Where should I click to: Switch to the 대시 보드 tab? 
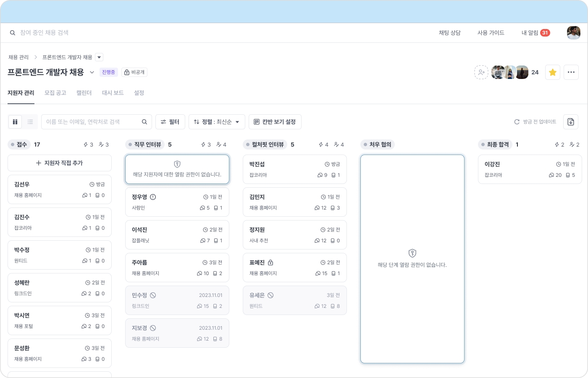[113, 93]
